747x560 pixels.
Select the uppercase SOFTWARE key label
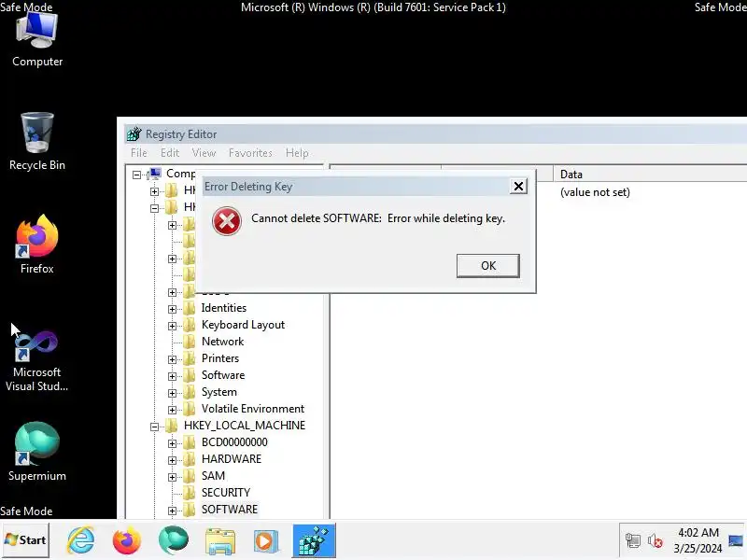pos(230,509)
